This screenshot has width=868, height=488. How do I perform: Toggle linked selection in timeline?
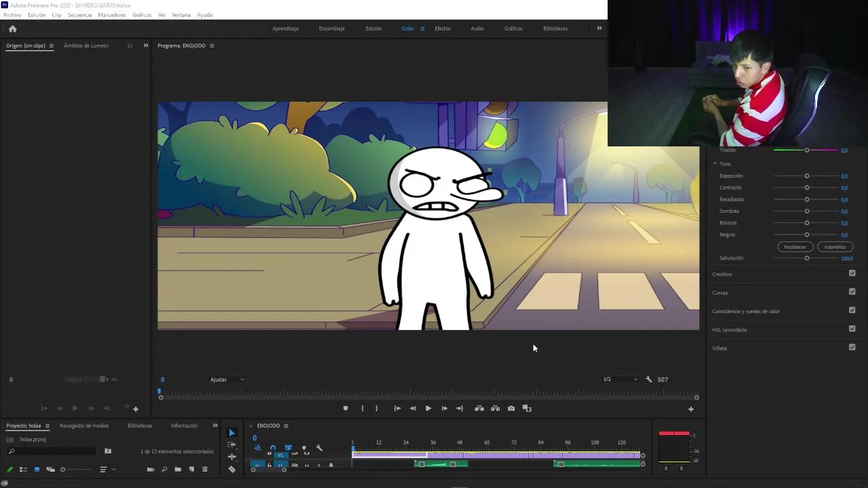click(288, 448)
